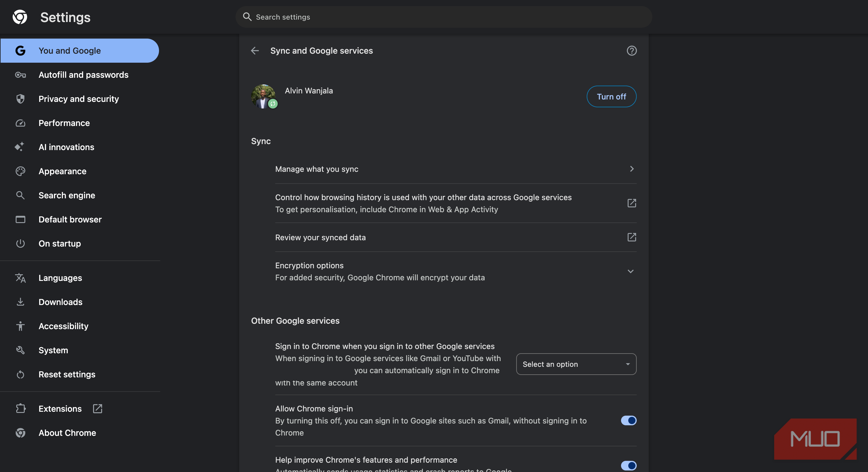This screenshot has width=868, height=472.
Task: Select the Appearance palette icon
Action: (20, 171)
